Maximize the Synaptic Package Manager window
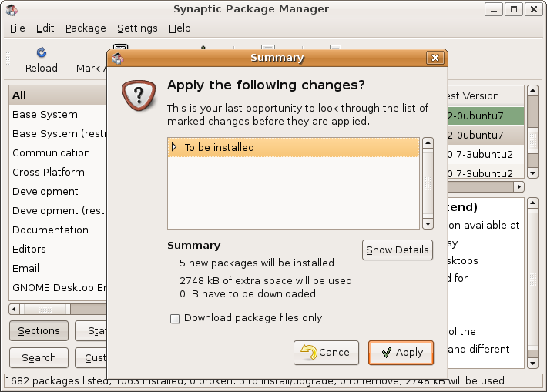 click(x=514, y=9)
